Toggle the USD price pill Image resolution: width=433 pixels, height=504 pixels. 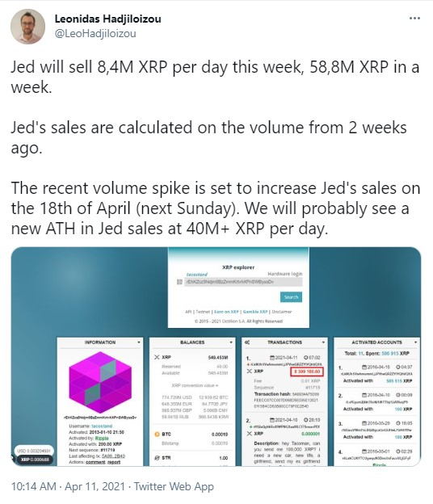(x=34, y=451)
